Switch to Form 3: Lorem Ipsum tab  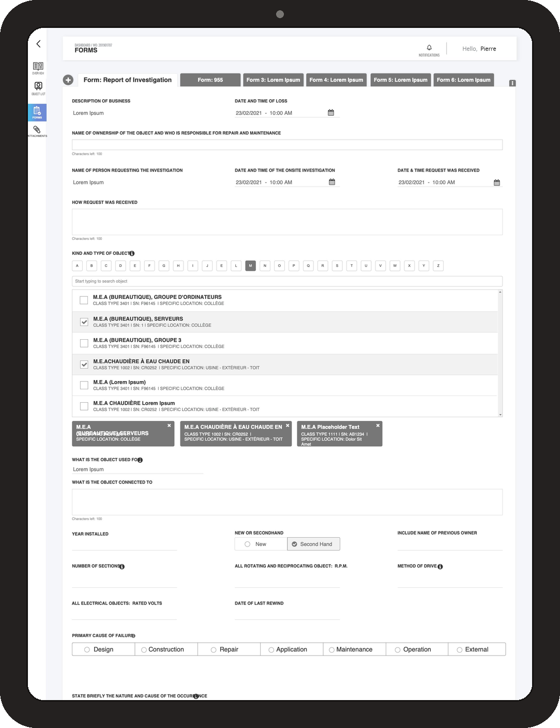coord(273,80)
